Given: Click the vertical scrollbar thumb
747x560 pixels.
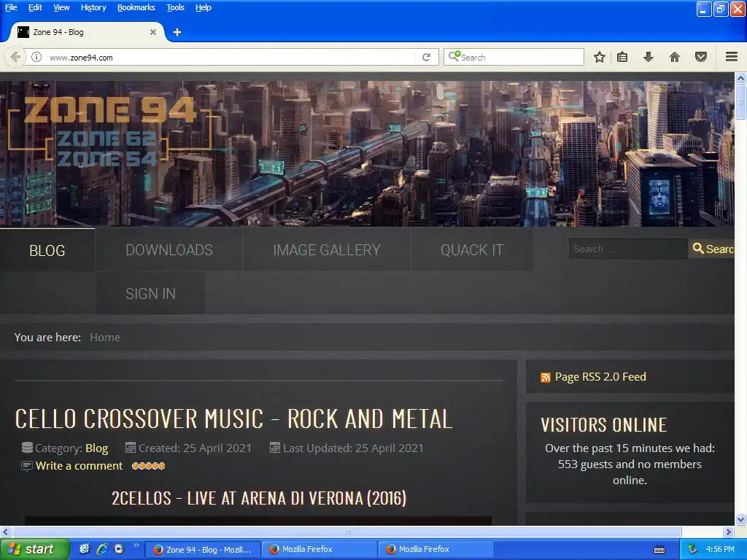Looking at the screenshot, I should point(740,101).
